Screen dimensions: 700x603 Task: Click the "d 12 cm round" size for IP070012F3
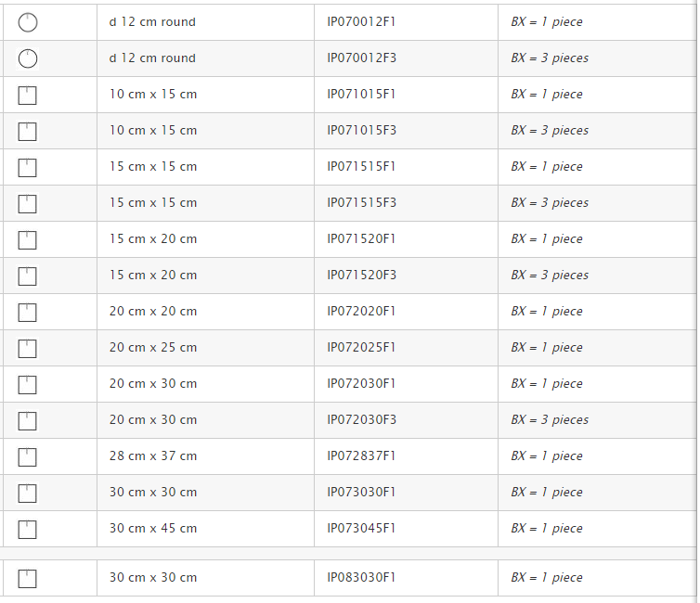(x=152, y=58)
